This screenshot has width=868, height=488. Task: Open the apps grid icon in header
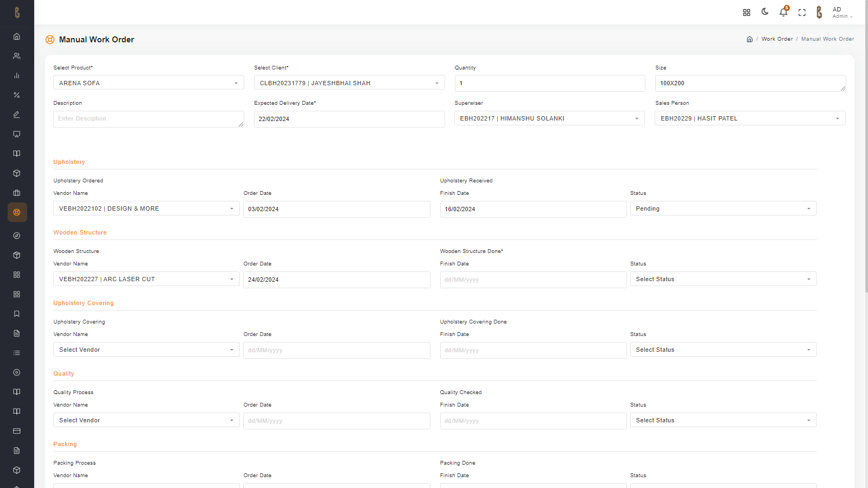point(746,12)
